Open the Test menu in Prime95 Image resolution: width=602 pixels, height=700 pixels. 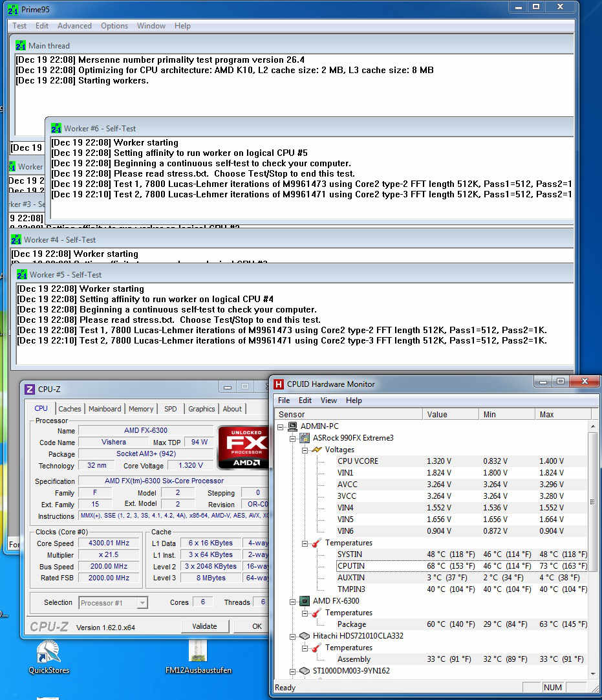19,26
